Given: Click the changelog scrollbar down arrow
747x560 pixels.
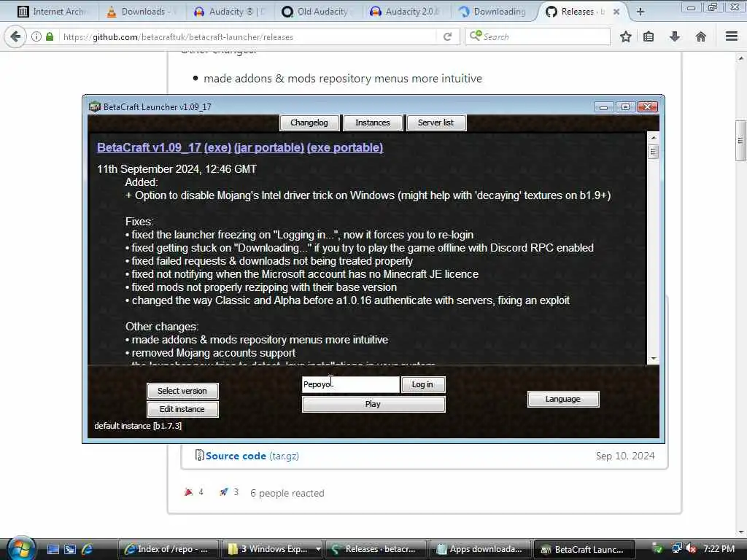Looking at the screenshot, I should click(x=653, y=358).
